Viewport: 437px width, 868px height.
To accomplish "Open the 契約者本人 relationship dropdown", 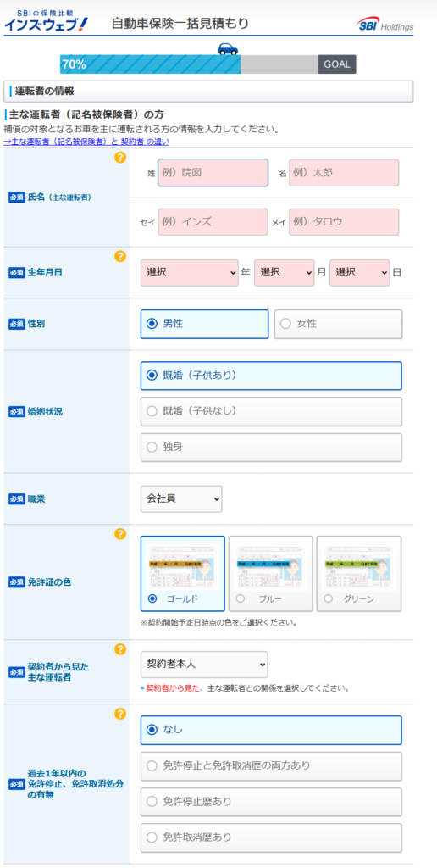I will [204, 665].
